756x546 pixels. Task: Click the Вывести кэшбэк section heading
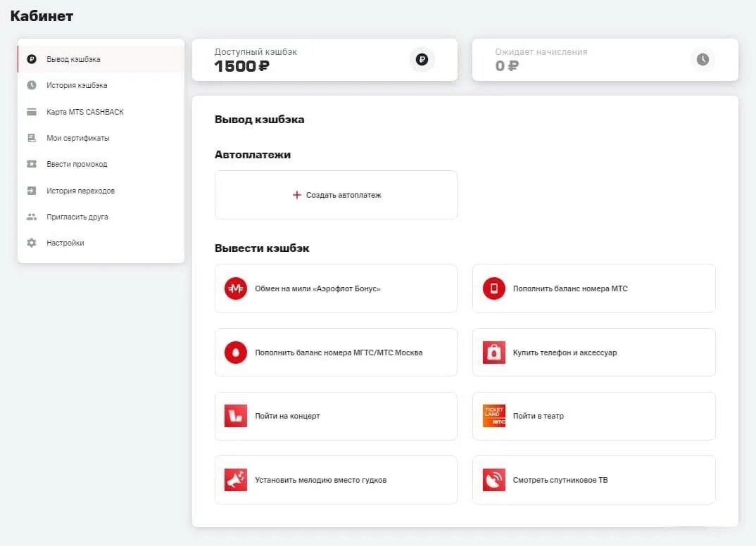click(262, 248)
